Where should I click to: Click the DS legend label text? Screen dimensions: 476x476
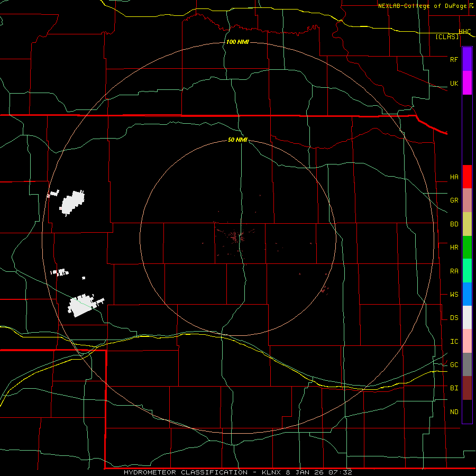[454, 318]
